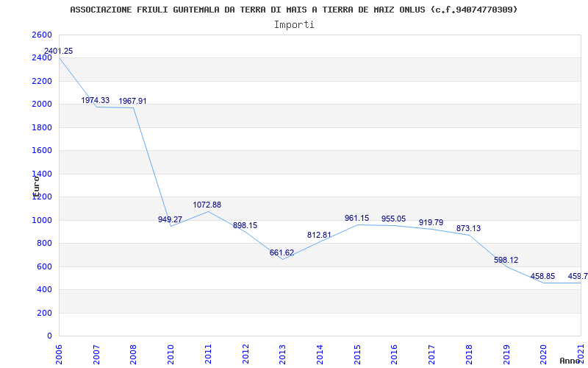Click the 'Euro' y-axis title
This screenshot has height=368, width=588.
tap(36, 186)
